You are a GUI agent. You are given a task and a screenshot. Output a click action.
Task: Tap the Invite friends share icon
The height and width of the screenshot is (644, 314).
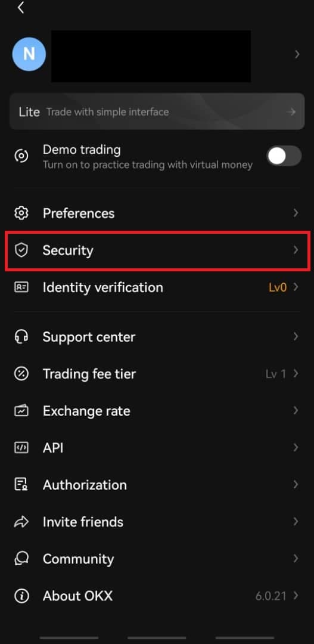click(x=21, y=522)
